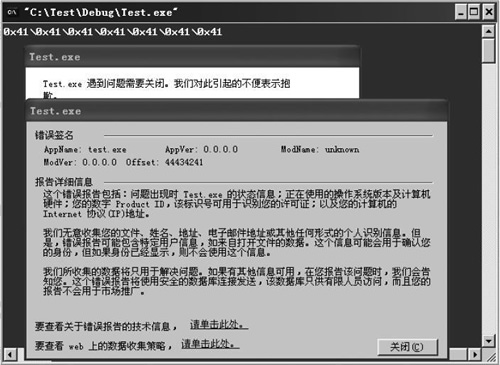Minimize the C:\Test\Debug\Test.exe console window
Viewport: 500px width, 365px height.
click(x=460, y=12)
